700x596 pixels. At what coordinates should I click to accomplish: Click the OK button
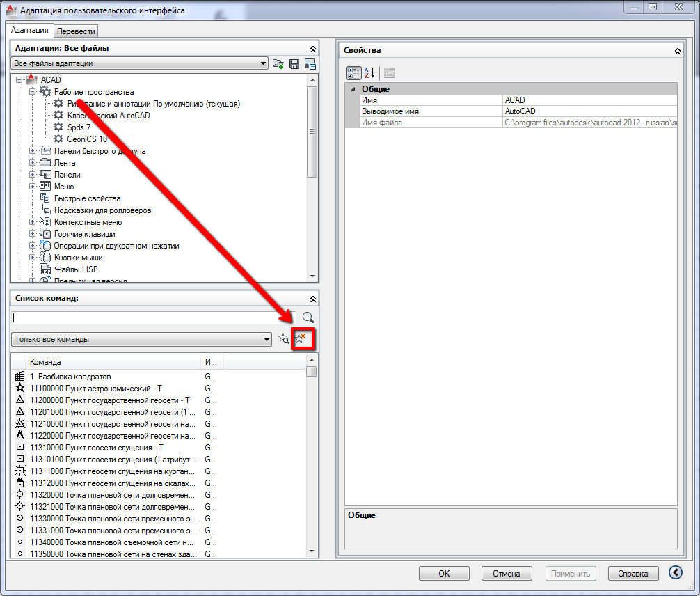(444, 573)
